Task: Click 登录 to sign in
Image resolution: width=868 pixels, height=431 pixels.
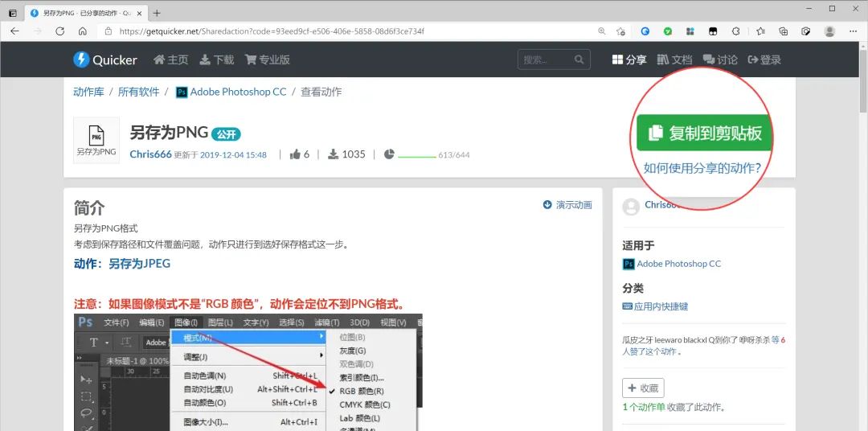Action: [764, 60]
